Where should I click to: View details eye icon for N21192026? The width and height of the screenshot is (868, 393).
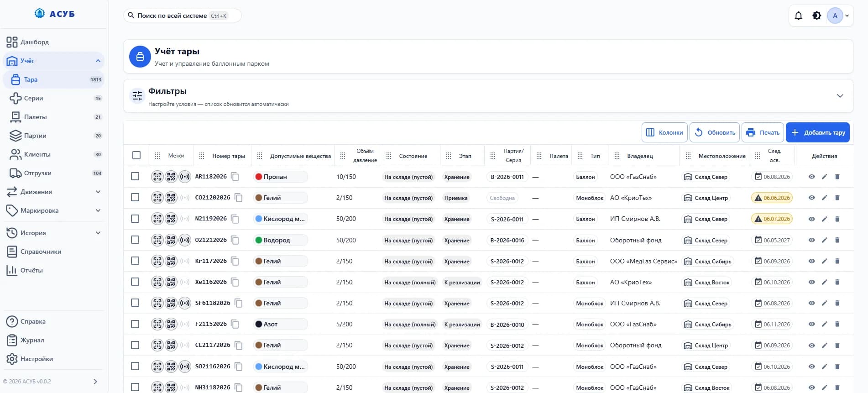pos(811,219)
